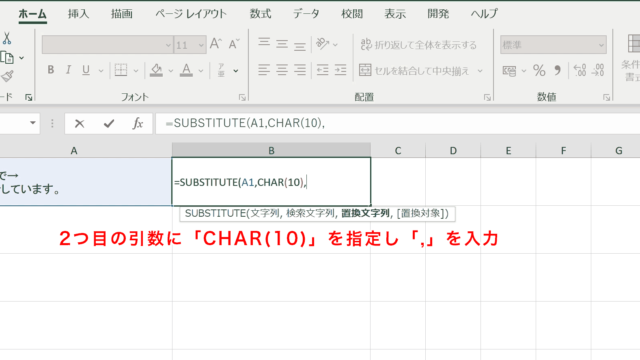Expand the font color dropdown arrow
640x360 pixels.
tap(201, 71)
